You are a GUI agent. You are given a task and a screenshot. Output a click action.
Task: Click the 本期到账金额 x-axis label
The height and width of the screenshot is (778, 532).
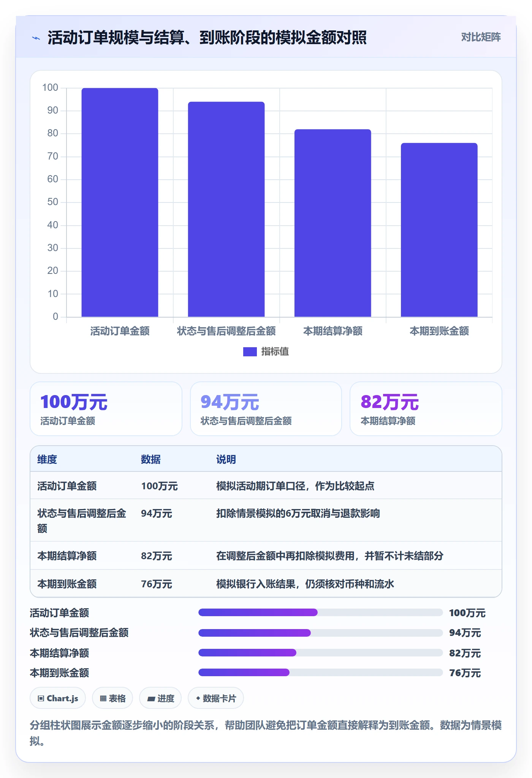tap(439, 331)
